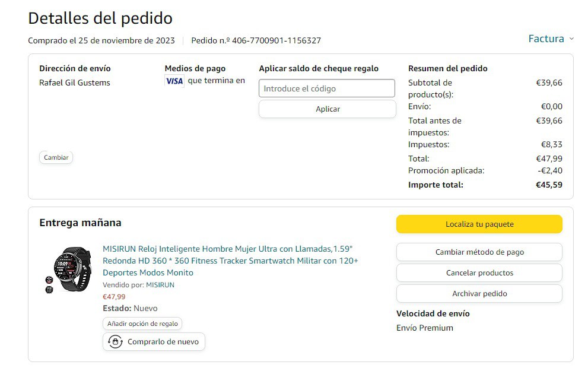Click the product price €47,99

114,297
